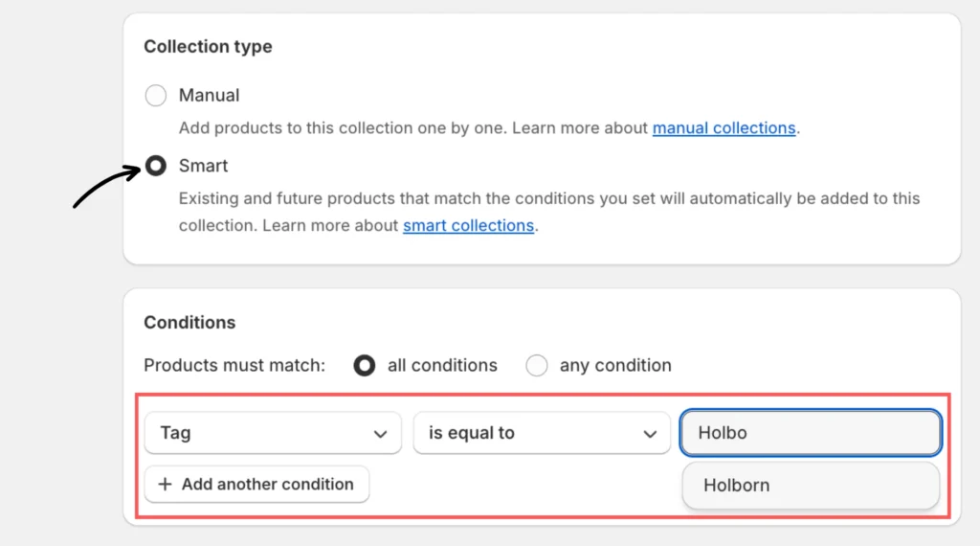This screenshot has height=546, width=980.
Task: Open the "is equal to" operator dropdown
Action: pyautogui.click(x=526, y=433)
